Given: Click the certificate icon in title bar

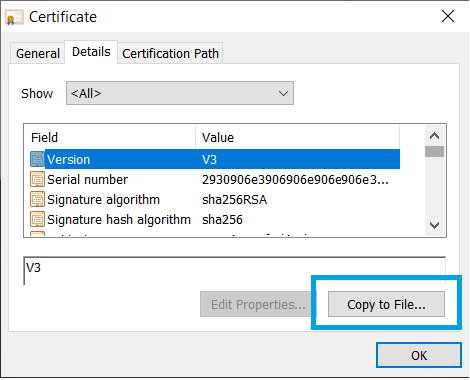Looking at the screenshot, I should (x=14, y=17).
